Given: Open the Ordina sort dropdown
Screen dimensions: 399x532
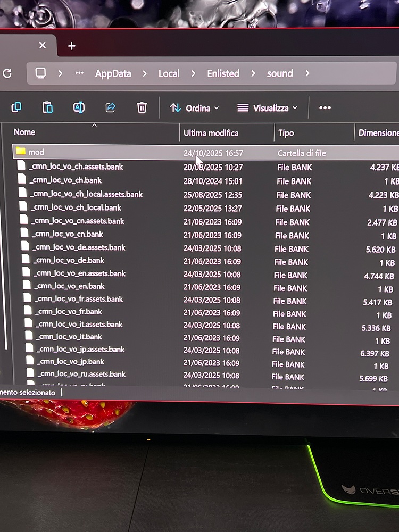Looking at the screenshot, I should (194, 108).
